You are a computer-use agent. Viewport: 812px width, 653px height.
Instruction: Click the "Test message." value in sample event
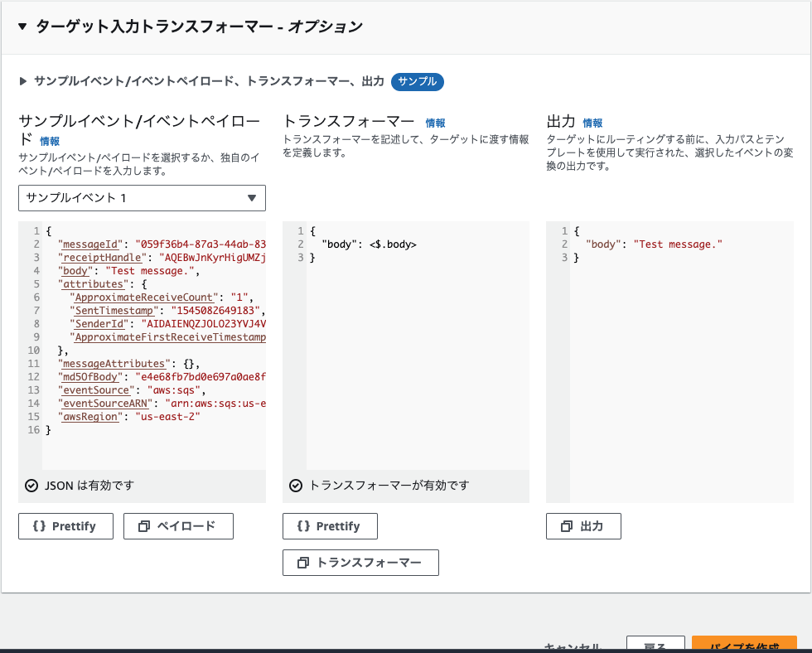[x=150, y=271]
